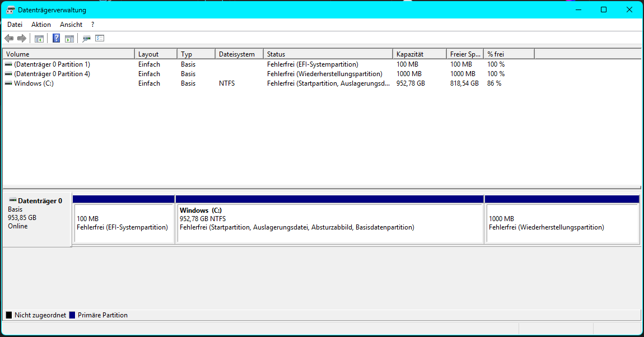This screenshot has height=337, width=644.
Task: Open the Aktion menu
Action: click(x=41, y=24)
